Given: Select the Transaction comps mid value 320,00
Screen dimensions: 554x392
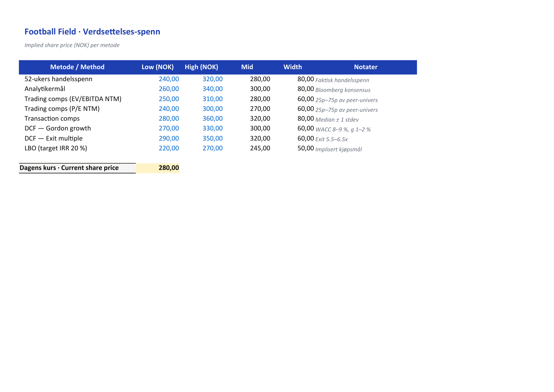Looking at the screenshot, I should 260,118.
